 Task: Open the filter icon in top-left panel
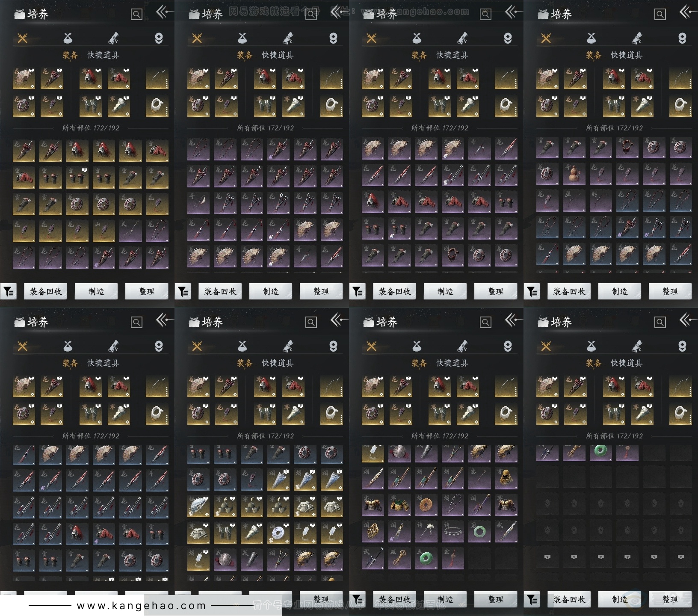tap(9, 292)
